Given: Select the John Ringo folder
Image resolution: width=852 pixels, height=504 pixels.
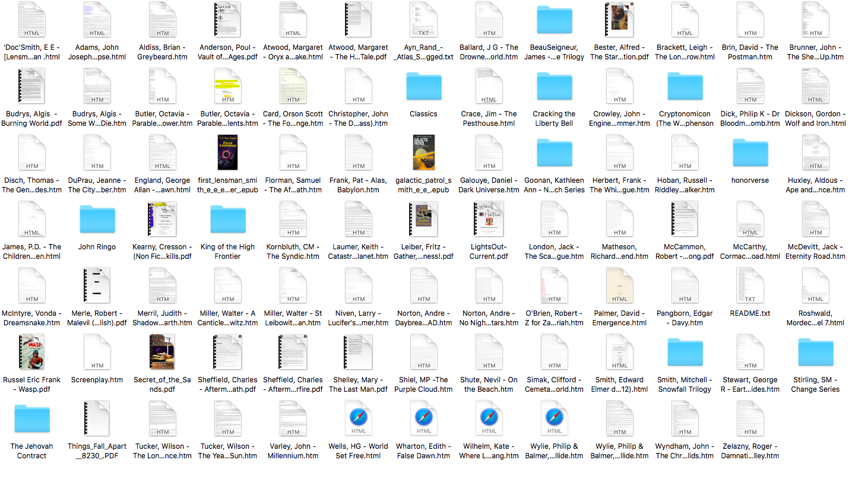Looking at the screenshot, I should coord(97,220).
